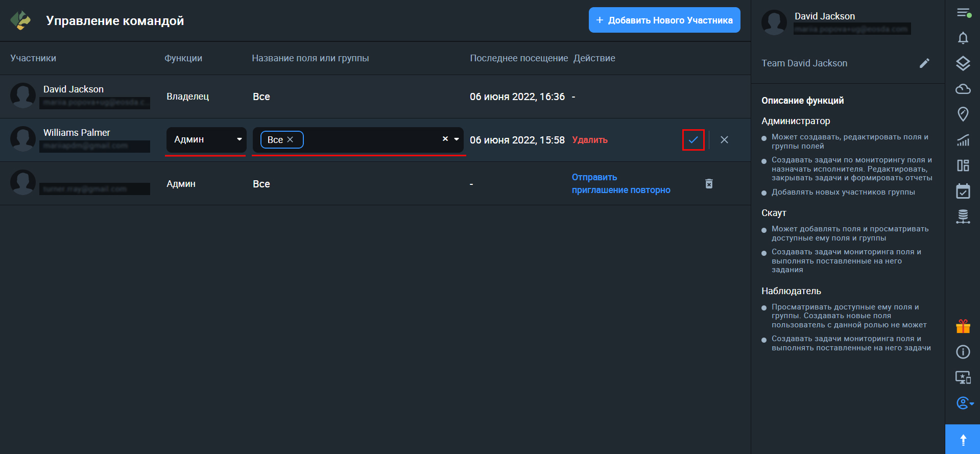
Task: Open the analytics chart icon
Action: tap(963, 140)
